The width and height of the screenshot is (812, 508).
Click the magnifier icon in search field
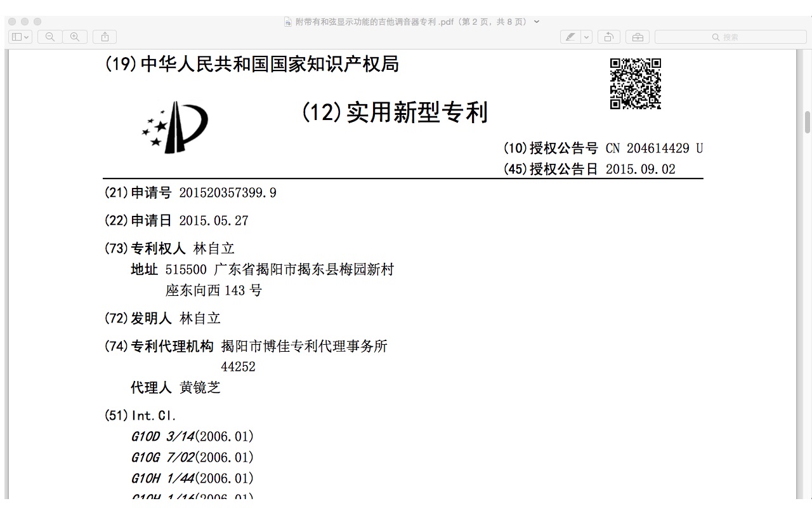pyautogui.click(x=716, y=37)
